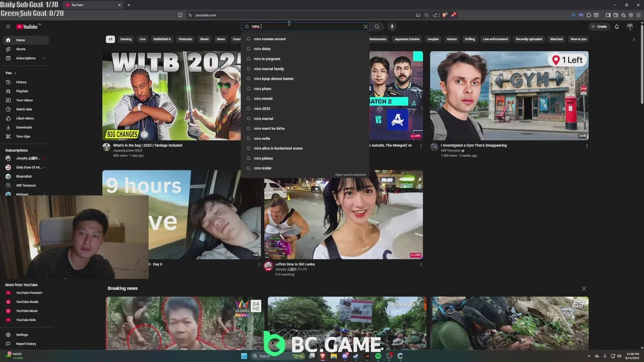Open YouTube Kids link

coord(26,320)
